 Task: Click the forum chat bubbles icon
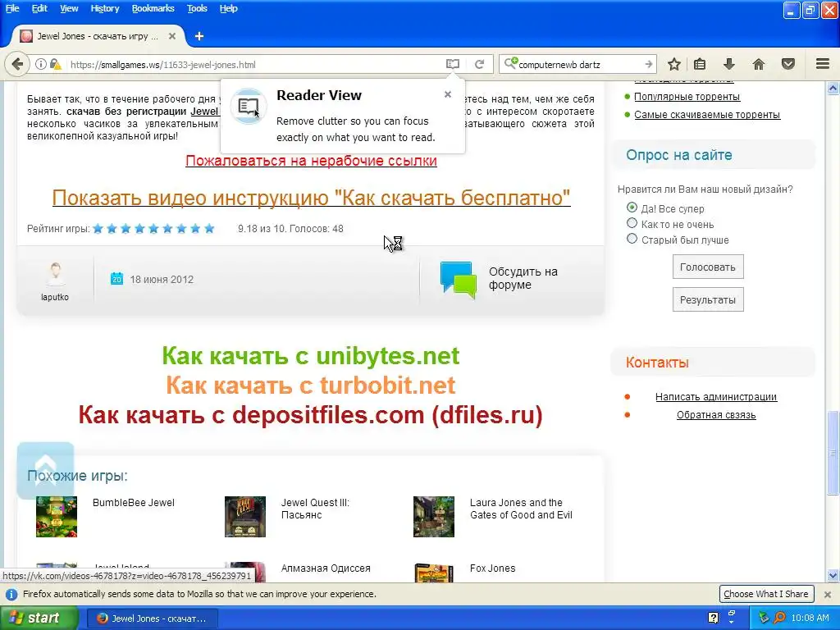(x=458, y=279)
